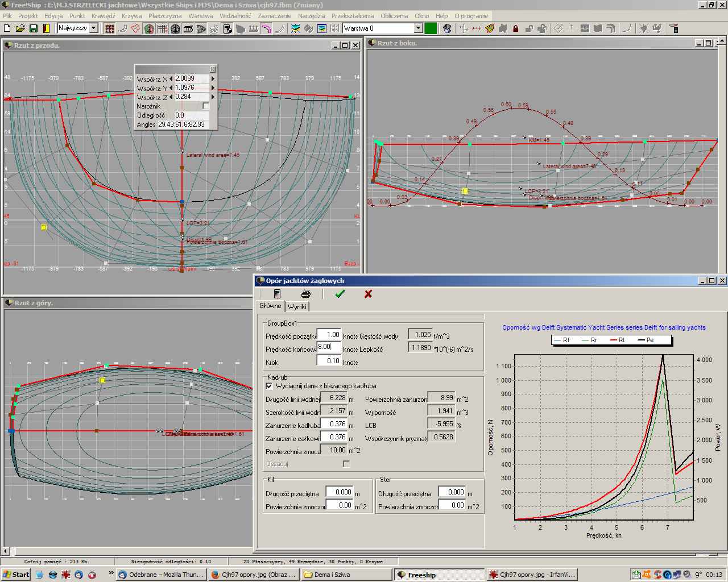Toggle the Narożnik checkbox

click(x=206, y=106)
